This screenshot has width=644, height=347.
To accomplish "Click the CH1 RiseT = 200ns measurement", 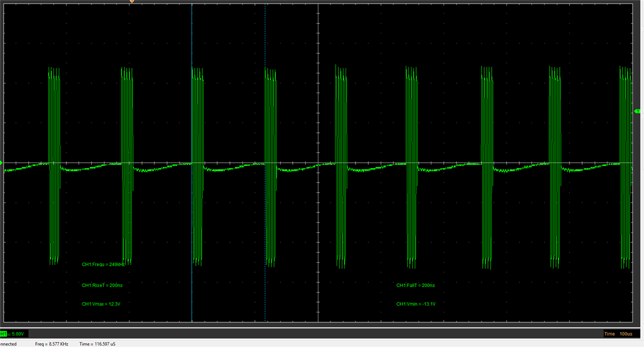I will (102, 285).
